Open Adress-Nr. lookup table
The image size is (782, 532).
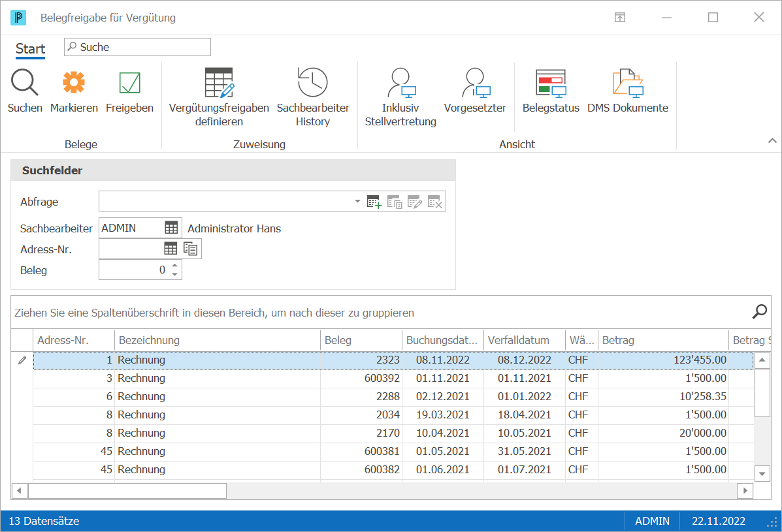[171, 249]
